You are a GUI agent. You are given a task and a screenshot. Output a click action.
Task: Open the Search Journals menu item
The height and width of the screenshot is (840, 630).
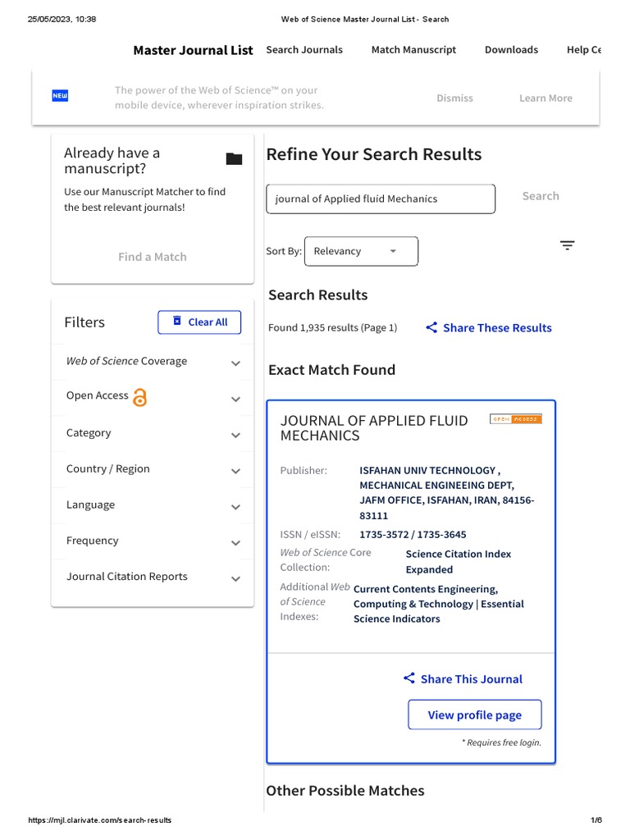[304, 50]
